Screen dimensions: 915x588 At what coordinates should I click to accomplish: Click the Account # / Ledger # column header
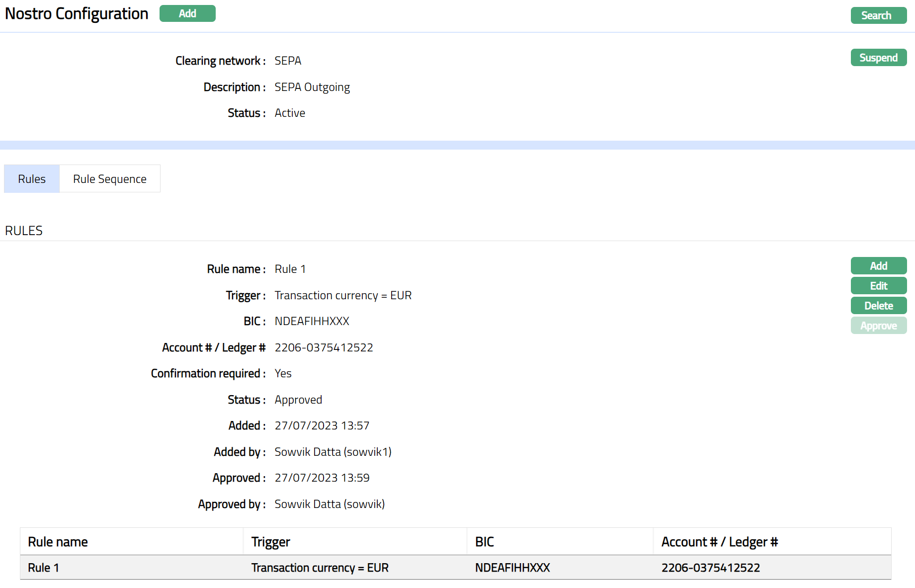pyautogui.click(x=719, y=542)
